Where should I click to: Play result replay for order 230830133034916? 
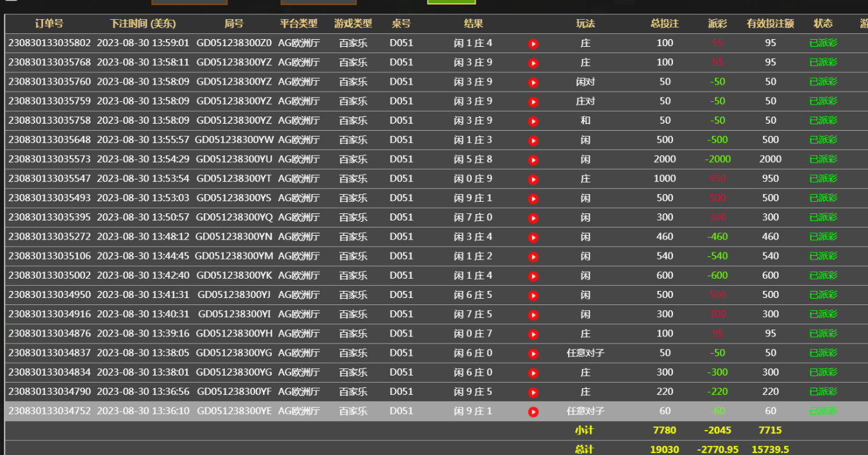[533, 315]
